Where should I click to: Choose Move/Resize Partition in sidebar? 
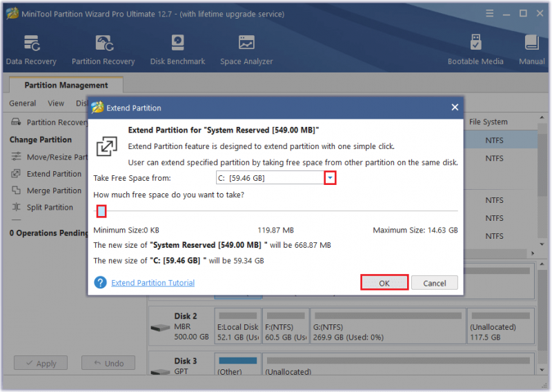[49, 157]
